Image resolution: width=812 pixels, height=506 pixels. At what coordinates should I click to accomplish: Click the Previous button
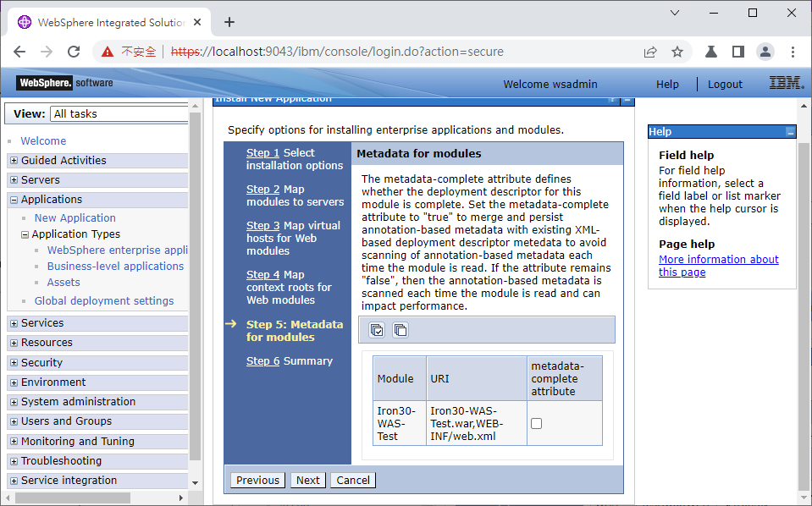coord(257,480)
